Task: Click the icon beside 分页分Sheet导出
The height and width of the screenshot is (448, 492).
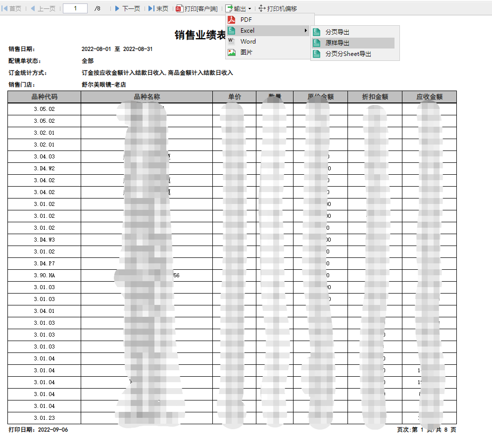Action: pyautogui.click(x=317, y=54)
